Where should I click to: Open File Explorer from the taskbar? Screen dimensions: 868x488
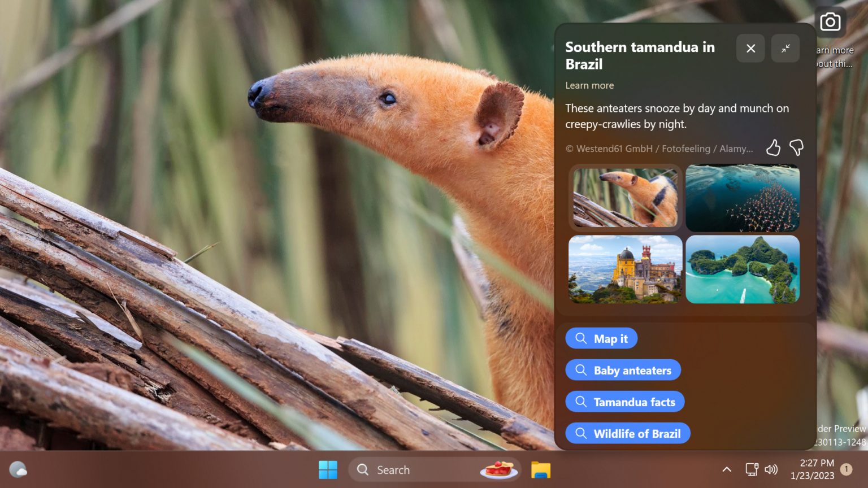pos(540,469)
